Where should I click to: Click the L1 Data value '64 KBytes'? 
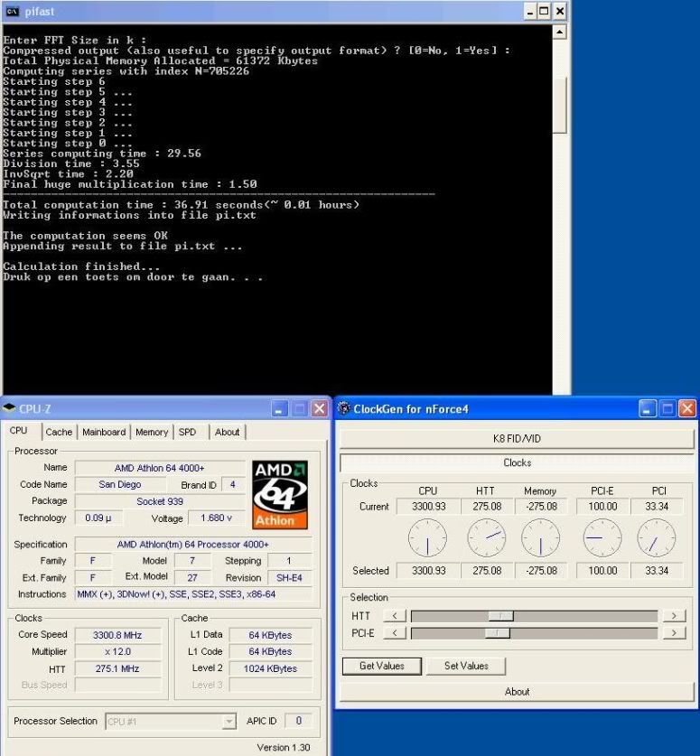pyautogui.click(x=270, y=636)
